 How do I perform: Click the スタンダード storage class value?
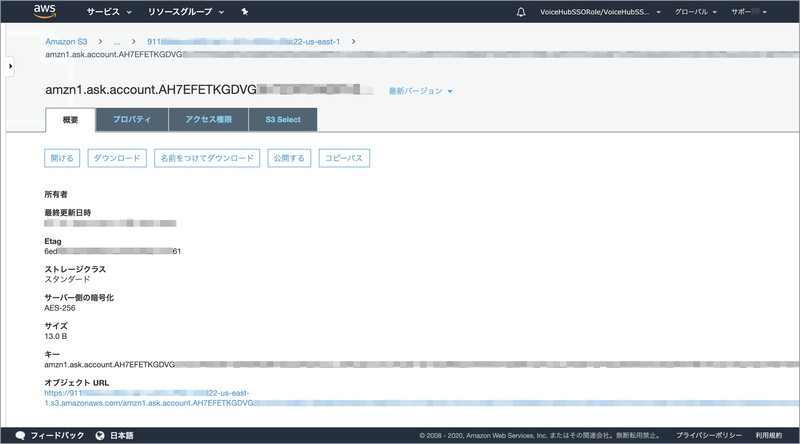point(67,279)
